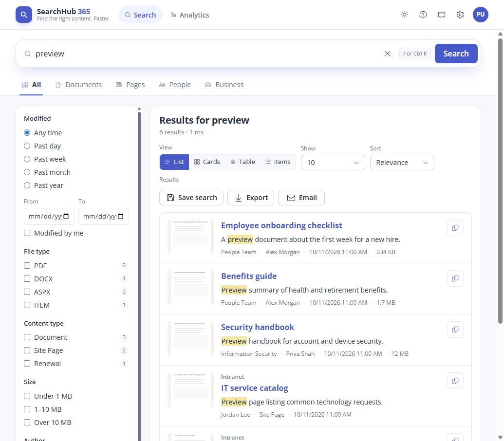Image resolution: width=504 pixels, height=441 pixels.
Task: Click the Security handbook preview thumbnail
Action: point(190,339)
